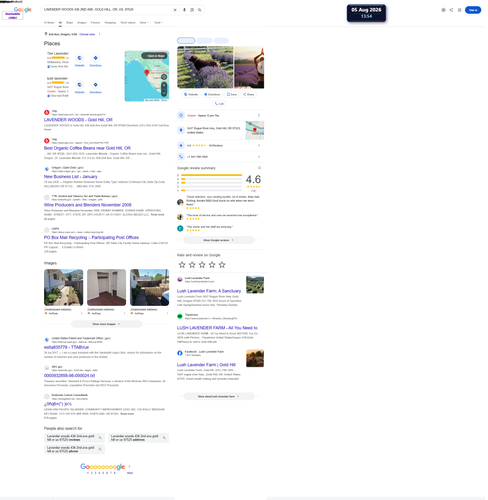Open the Google logo homepage link

click(x=23, y=9)
